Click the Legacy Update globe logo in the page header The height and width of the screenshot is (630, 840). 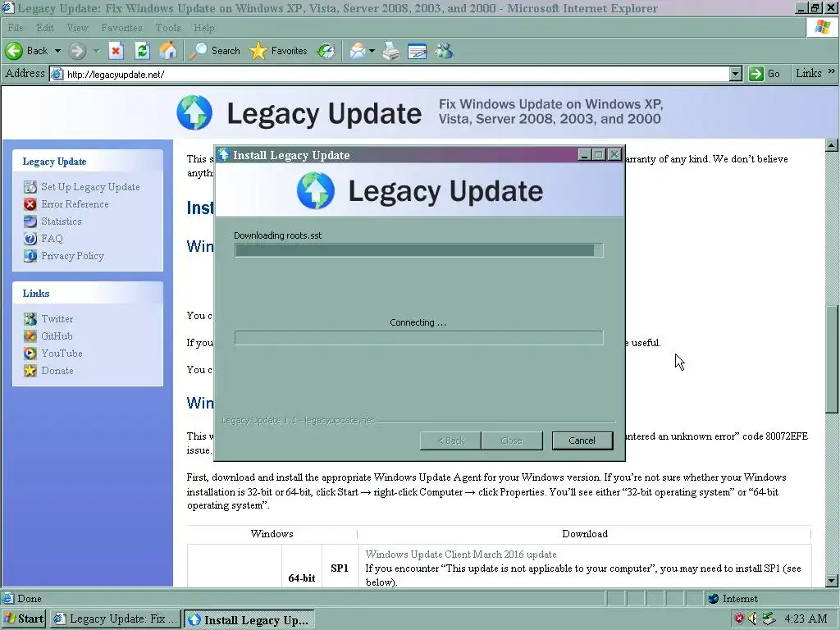tap(194, 112)
